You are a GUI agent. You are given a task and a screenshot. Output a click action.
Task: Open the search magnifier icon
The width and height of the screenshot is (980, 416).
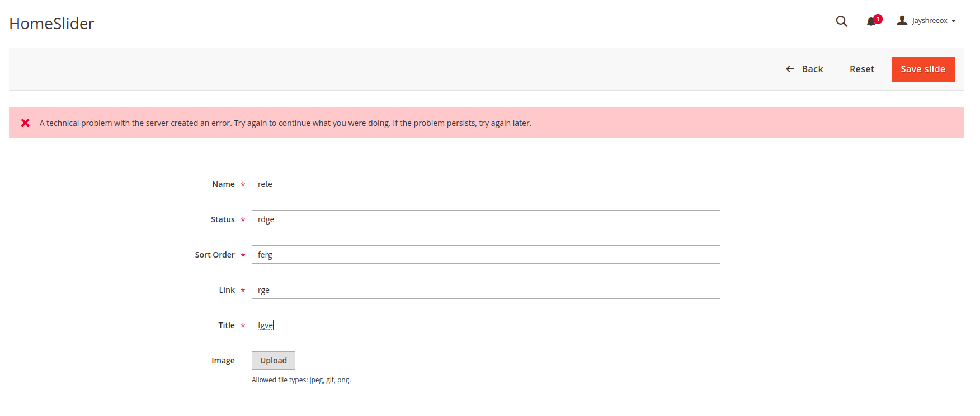coord(841,21)
